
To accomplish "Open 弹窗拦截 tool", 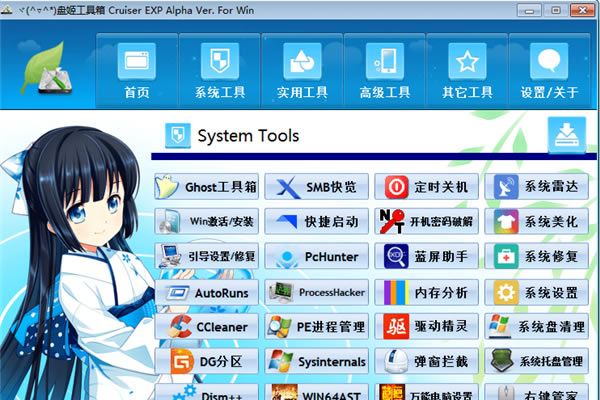I will [426, 361].
